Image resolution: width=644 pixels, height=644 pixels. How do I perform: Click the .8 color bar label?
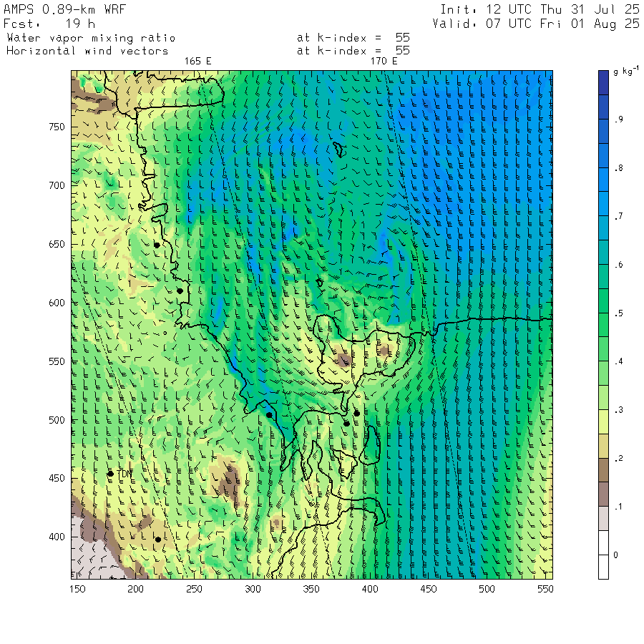click(619, 168)
